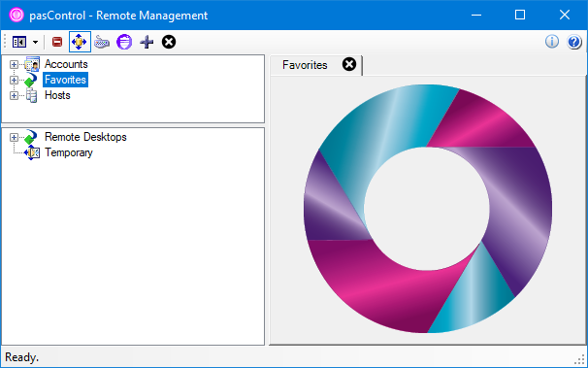
Task: Open the blue info icon
Action: (552, 41)
